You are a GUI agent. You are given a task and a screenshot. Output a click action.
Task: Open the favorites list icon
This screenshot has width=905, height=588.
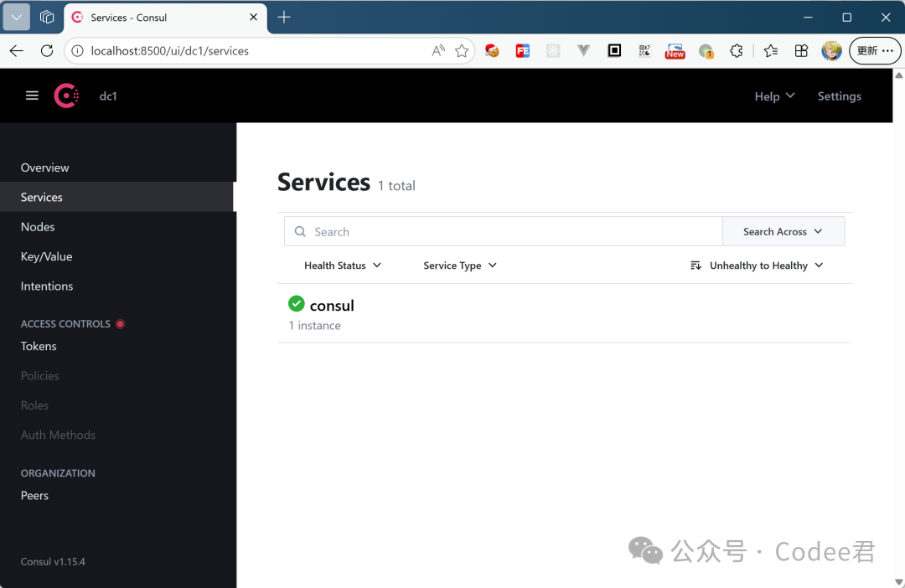pyautogui.click(x=771, y=51)
